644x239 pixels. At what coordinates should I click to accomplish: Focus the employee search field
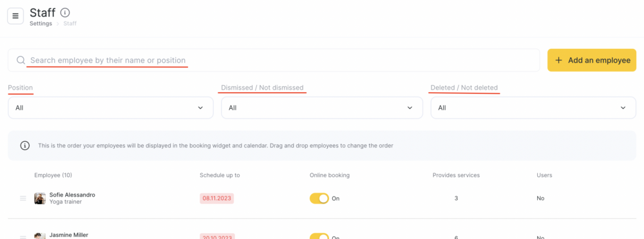click(274, 61)
